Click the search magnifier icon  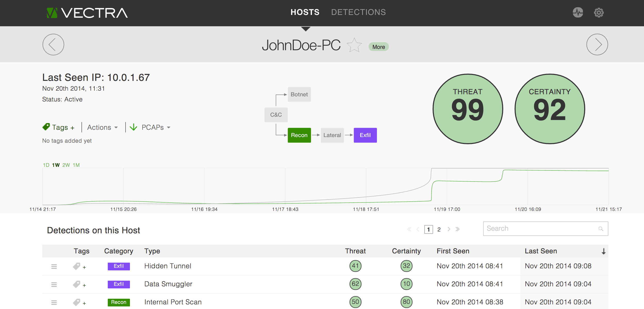coord(601,229)
